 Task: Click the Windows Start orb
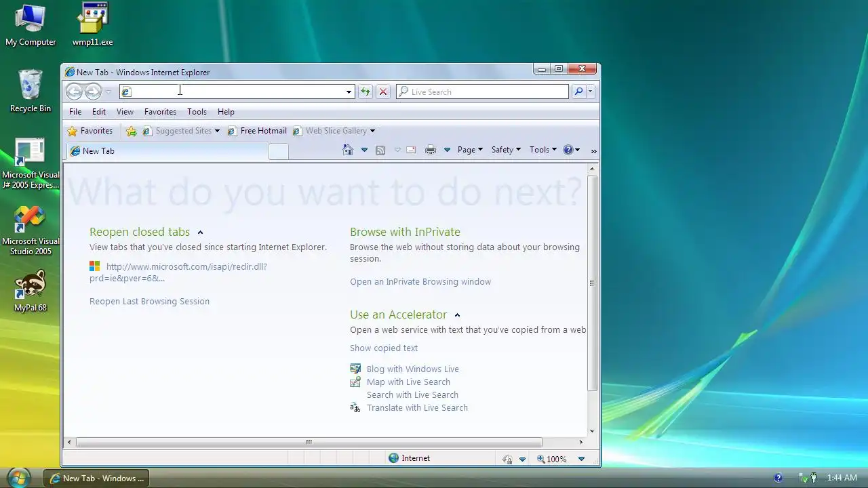click(x=18, y=477)
